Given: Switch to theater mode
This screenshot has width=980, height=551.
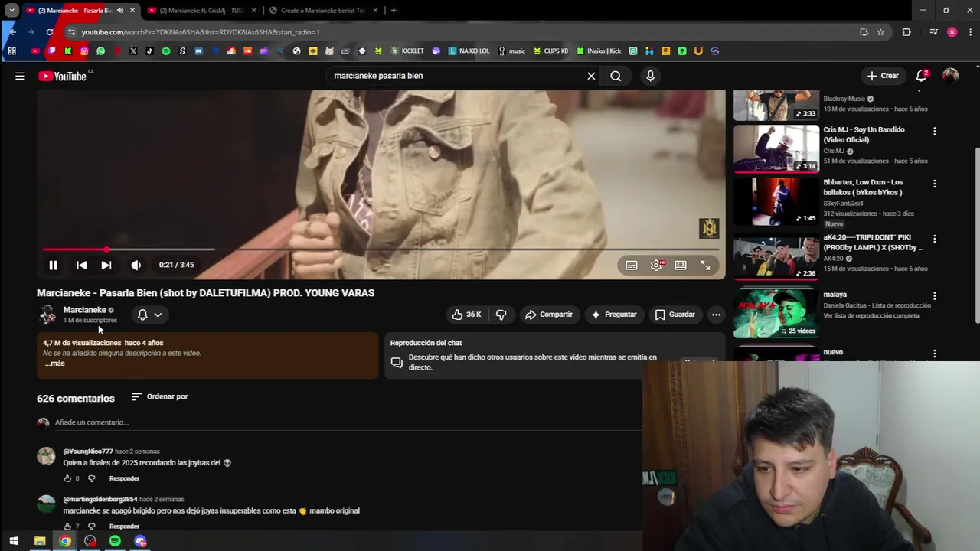Looking at the screenshot, I should pos(681,265).
